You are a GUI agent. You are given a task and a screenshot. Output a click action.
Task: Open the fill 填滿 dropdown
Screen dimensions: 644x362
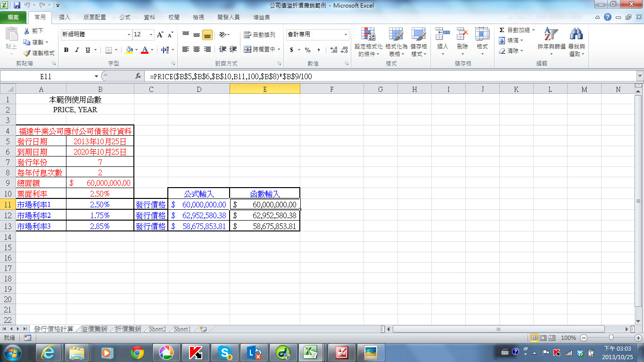511,41
